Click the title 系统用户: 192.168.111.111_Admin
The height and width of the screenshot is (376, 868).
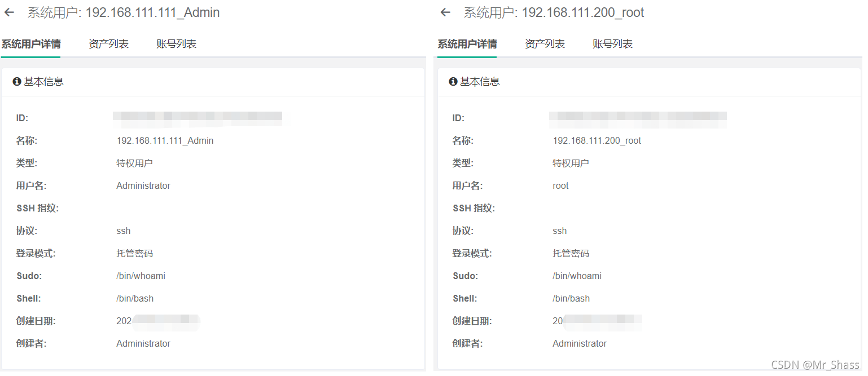pos(123,12)
